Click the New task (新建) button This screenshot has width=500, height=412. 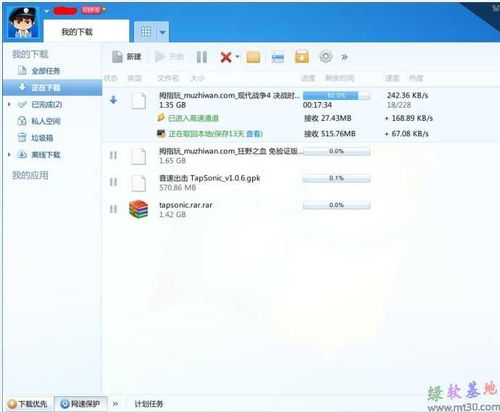click(126, 57)
